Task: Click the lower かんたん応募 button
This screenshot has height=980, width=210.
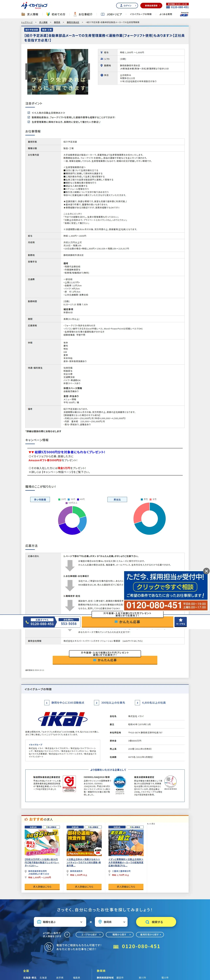Action: 105,660
